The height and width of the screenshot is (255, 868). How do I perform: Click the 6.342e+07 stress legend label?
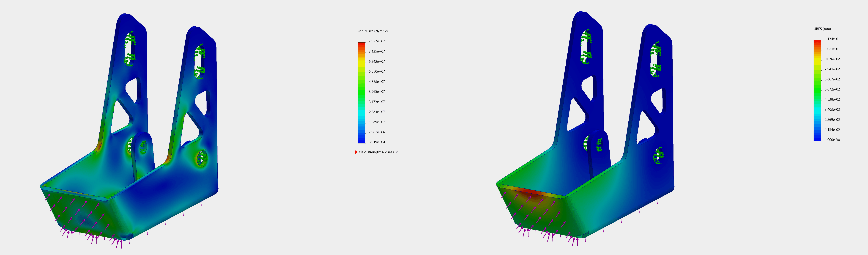(x=376, y=61)
